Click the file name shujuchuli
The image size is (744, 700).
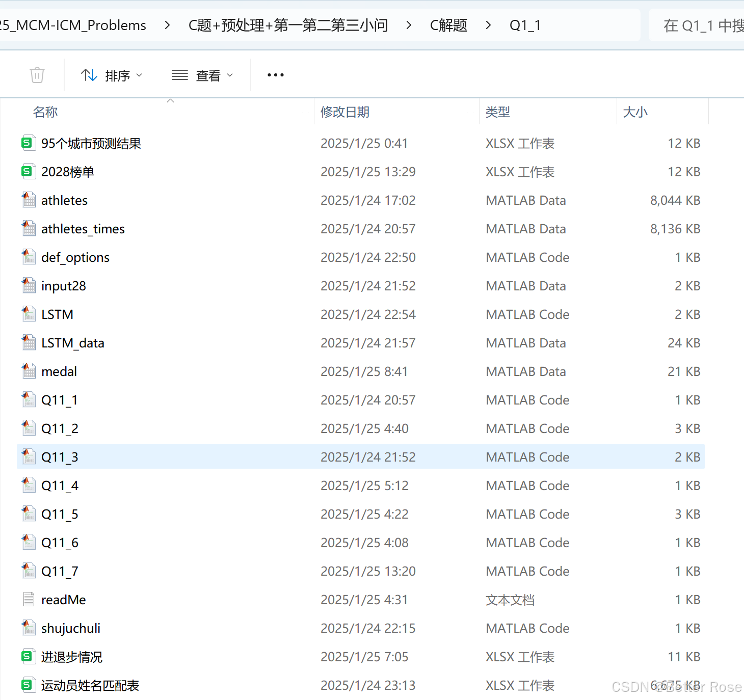71,629
